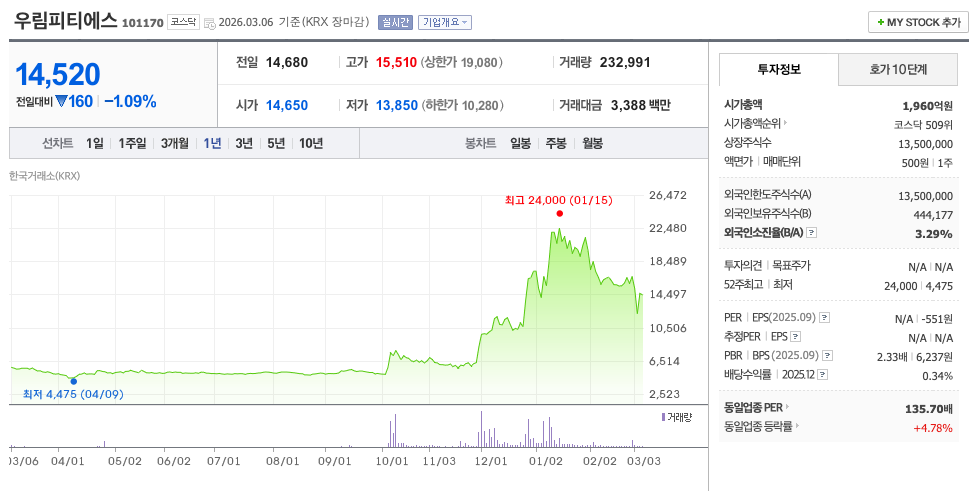This screenshot has height=491, width=970.
Task: Click the 상한가 19,080 text
Action: [462, 62]
